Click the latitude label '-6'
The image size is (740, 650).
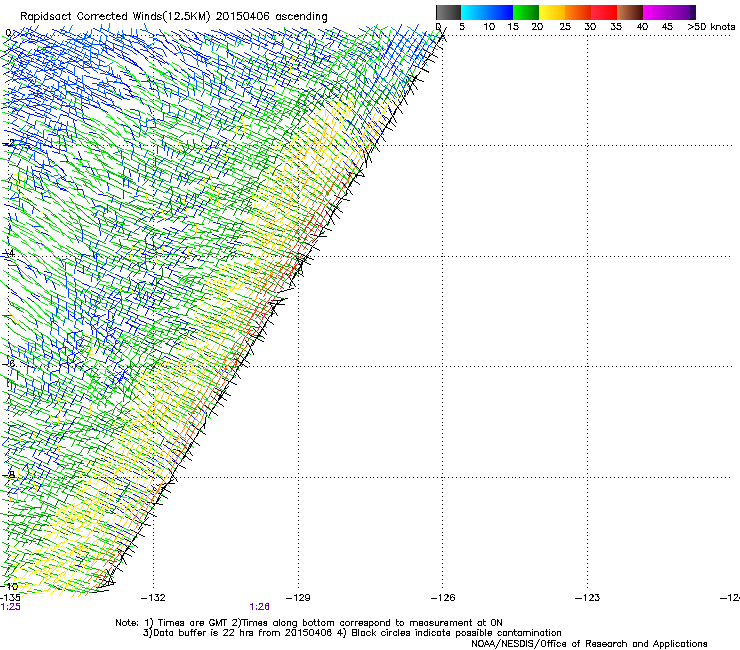click(x=9, y=364)
